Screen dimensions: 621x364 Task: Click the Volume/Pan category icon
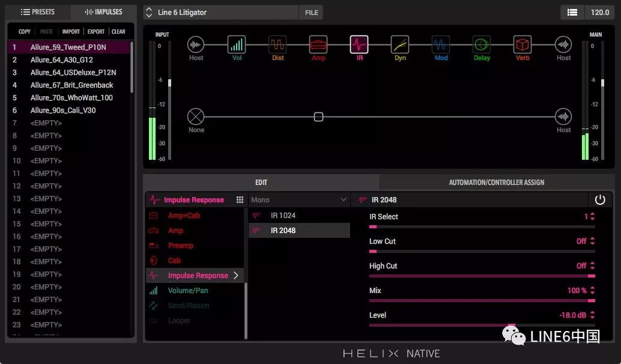(153, 291)
